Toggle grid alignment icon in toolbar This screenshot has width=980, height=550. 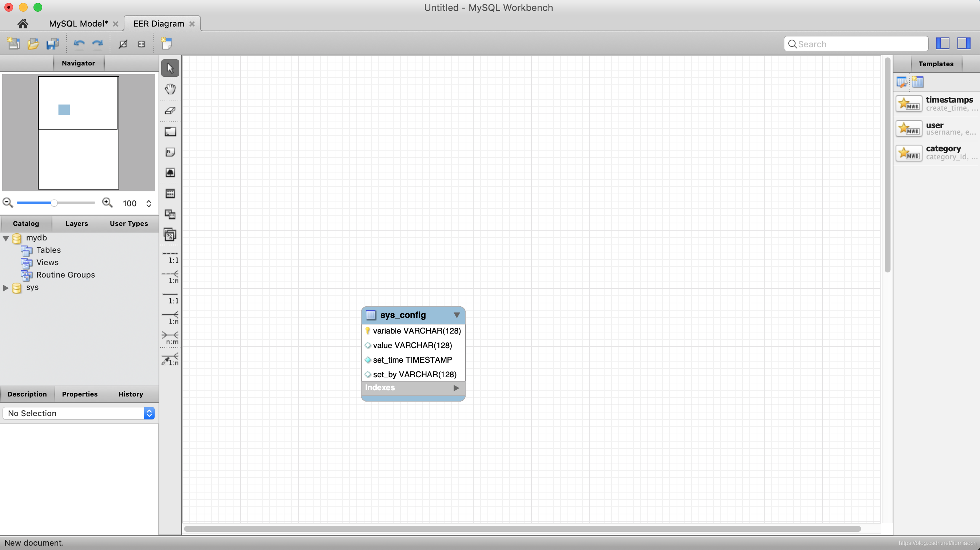(123, 44)
